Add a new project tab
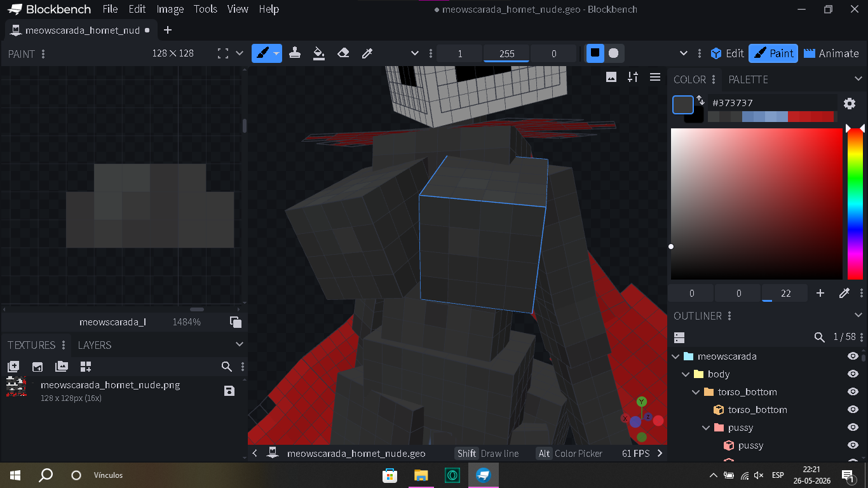Viewport: 868px width, 488px height. click(168, 30)
